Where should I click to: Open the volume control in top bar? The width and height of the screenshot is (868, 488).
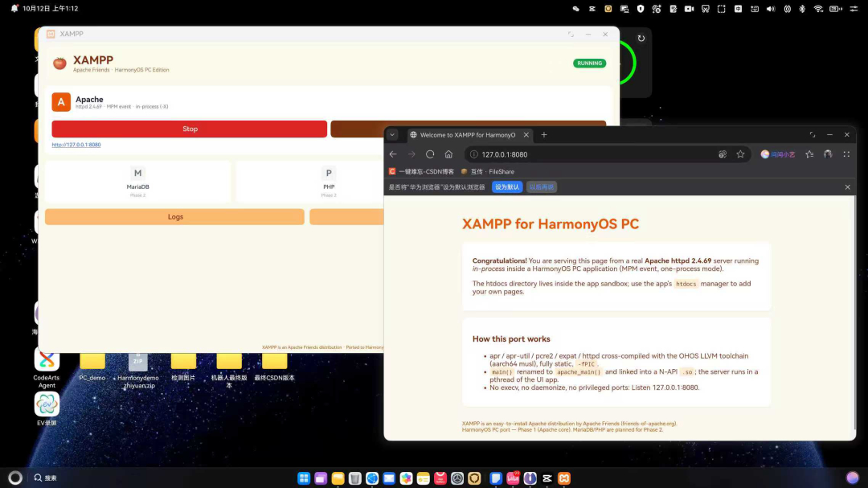point(771,9)
